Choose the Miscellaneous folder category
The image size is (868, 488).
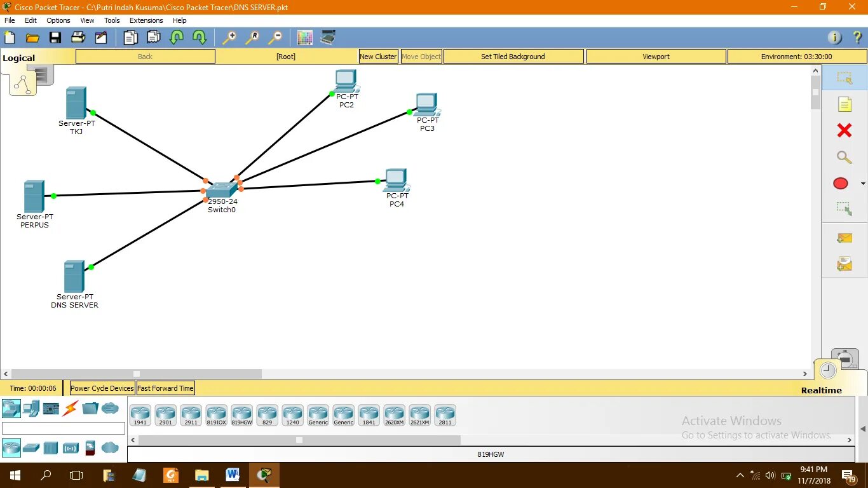click(x=90, y=408)
